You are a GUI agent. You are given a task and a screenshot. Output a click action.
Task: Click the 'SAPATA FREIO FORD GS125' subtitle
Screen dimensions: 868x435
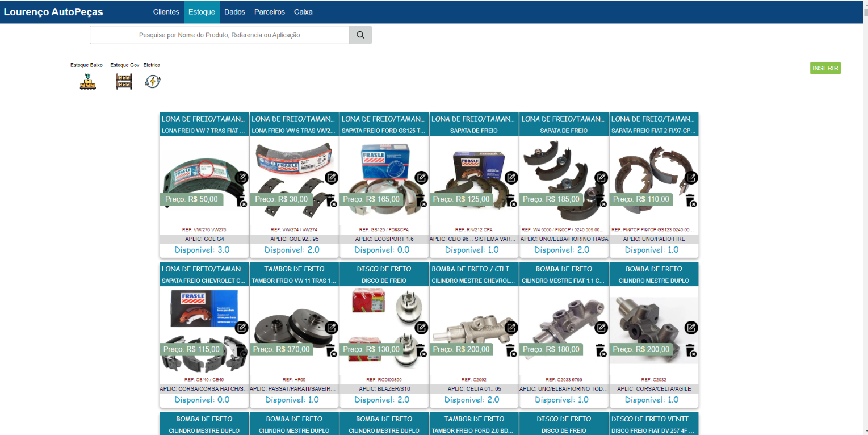[384, 131]
